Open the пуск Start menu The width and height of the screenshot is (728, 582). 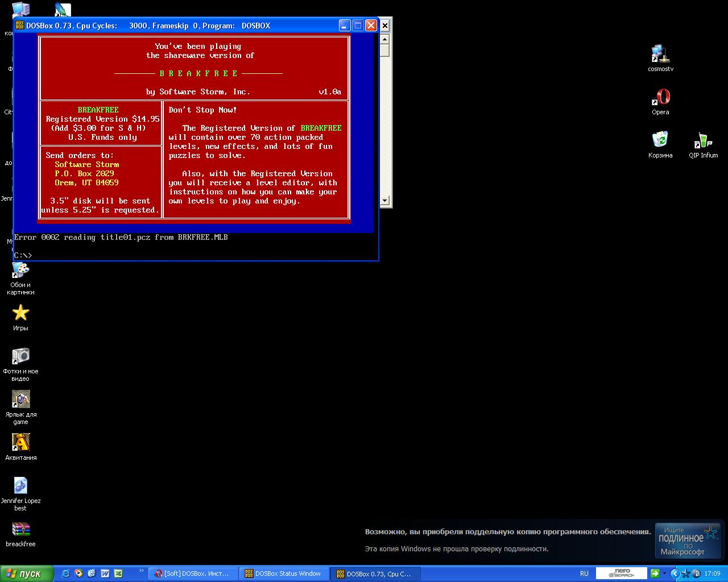coord(27,573)
